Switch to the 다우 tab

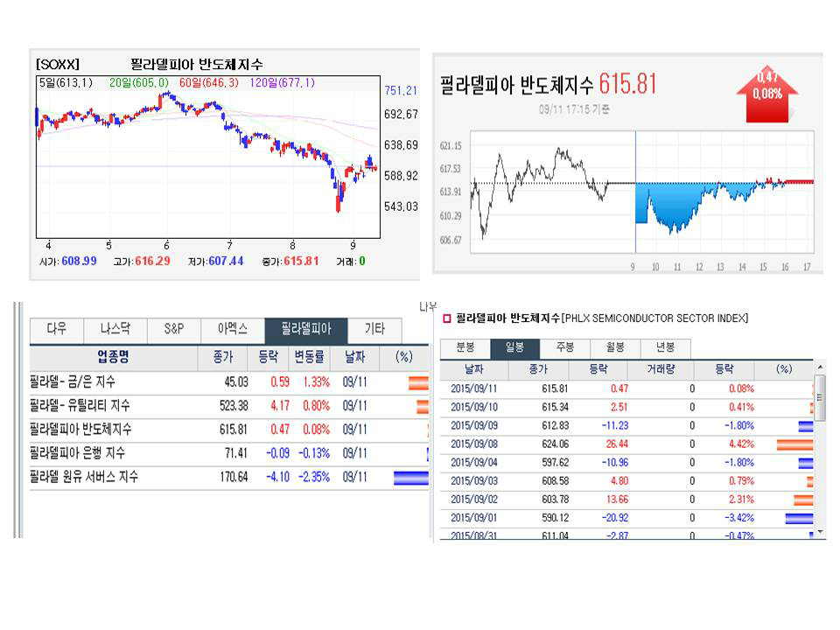(56, 330)
